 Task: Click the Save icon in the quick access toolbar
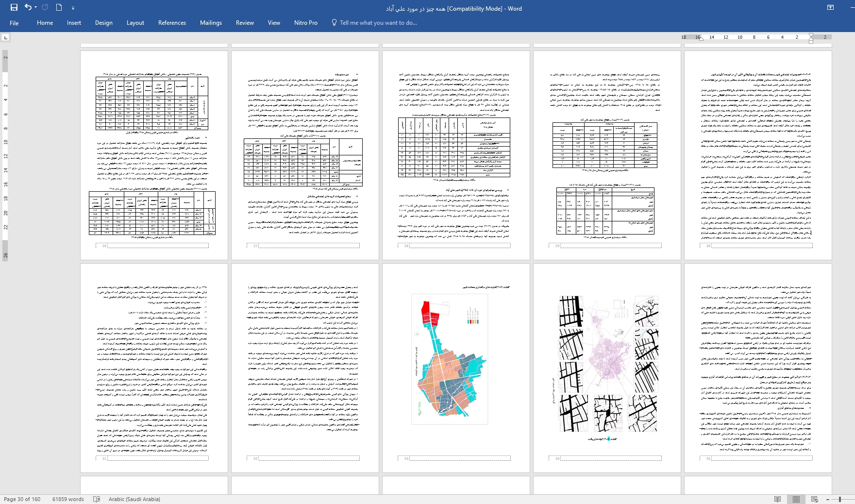pyautogui.click(x=14, y=7)
